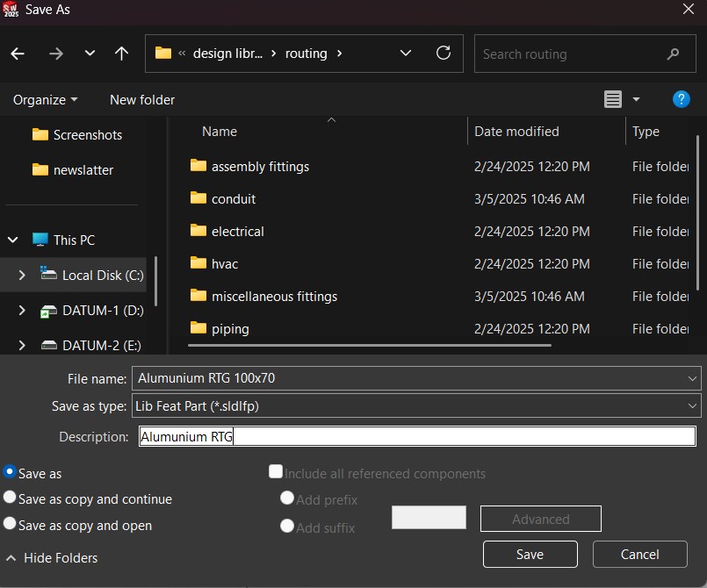707x588 pixels.
Task: Click the search magnifier icon
Action: pyautogui.click(x=674, y=54)
